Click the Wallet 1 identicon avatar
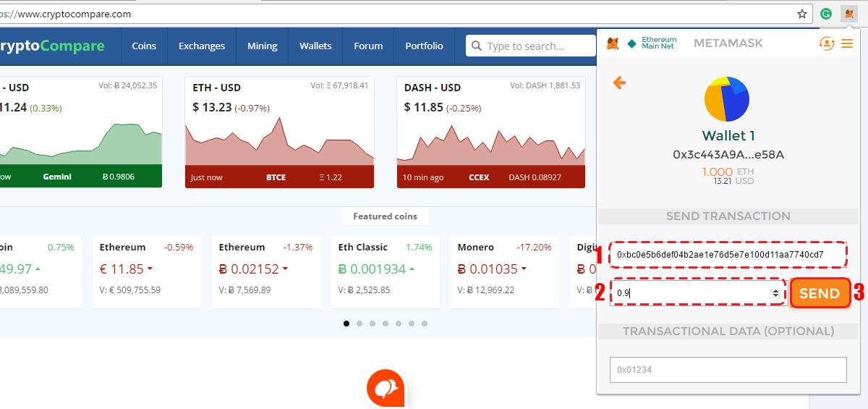The image size is (868, 409). coord(727,99)
